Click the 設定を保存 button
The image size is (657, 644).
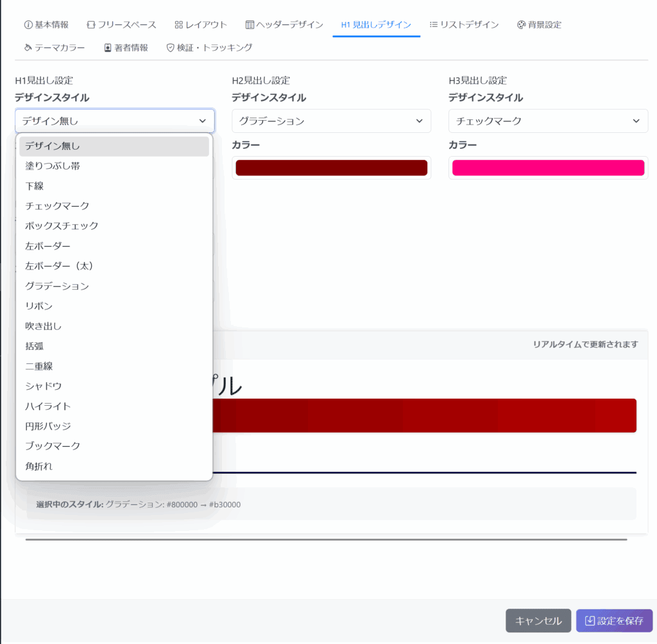click(614, 620)
